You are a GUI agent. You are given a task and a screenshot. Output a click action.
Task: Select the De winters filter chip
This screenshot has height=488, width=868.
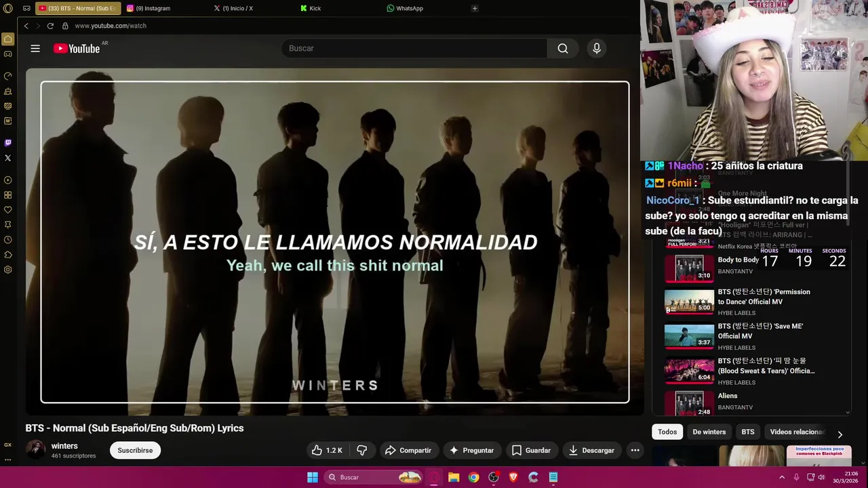tap(709, 432)
